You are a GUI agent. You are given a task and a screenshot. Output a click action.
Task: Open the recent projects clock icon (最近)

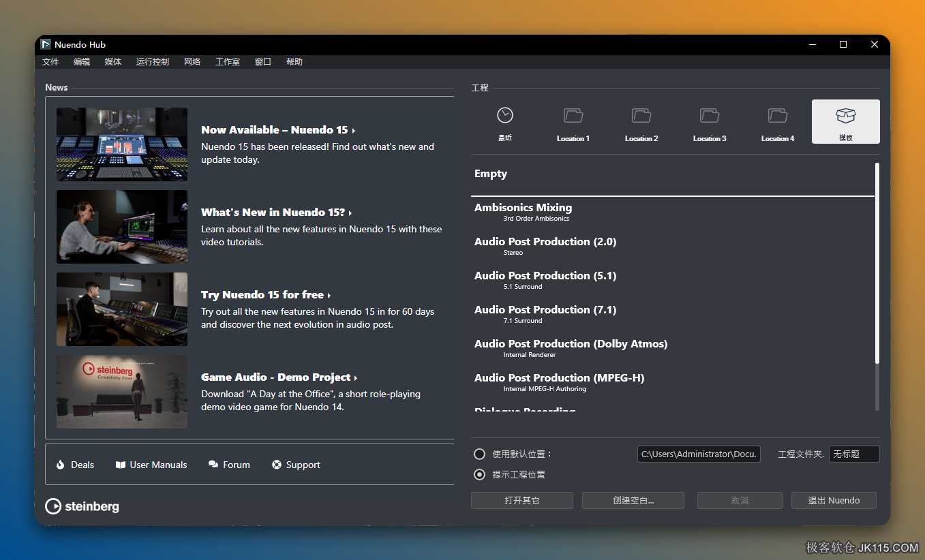coord(504,115)
